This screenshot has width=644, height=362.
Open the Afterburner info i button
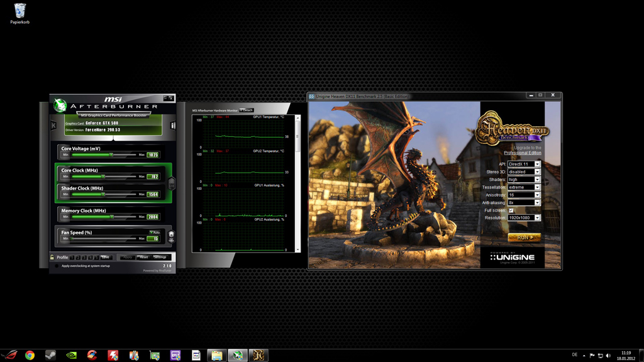[x=173, y=126]
